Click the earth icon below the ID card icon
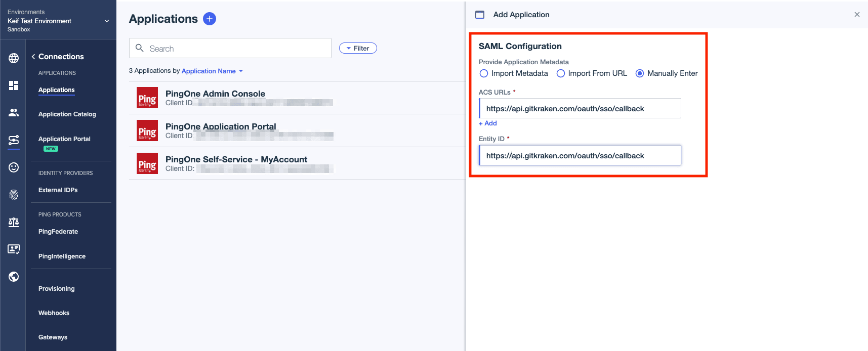Screen dimensions: 868x351 (x=14, y=277)
